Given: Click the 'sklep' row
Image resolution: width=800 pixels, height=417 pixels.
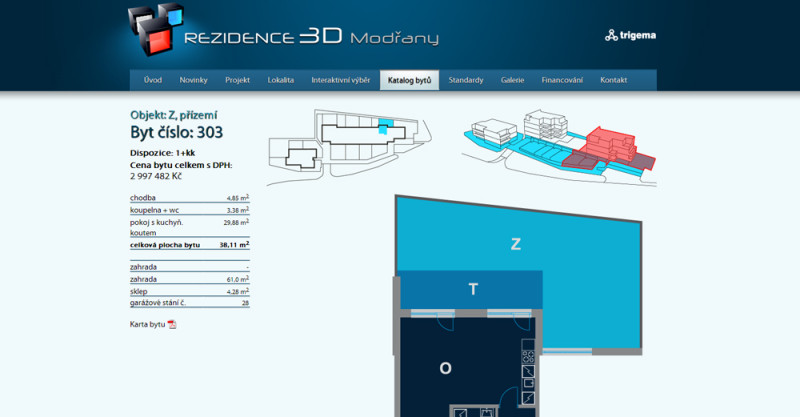Looking at the screenshot, I should point(189,291).
